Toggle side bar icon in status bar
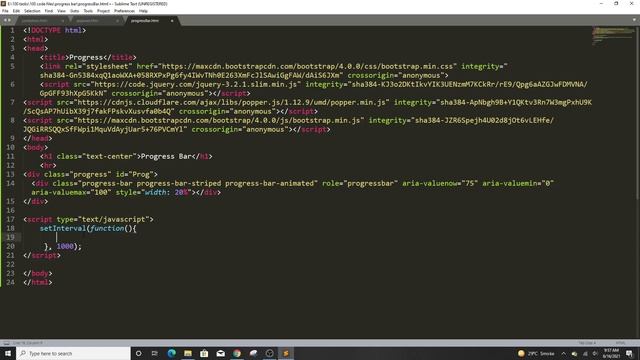Screen dimensions: 640x360 (6, 343)
